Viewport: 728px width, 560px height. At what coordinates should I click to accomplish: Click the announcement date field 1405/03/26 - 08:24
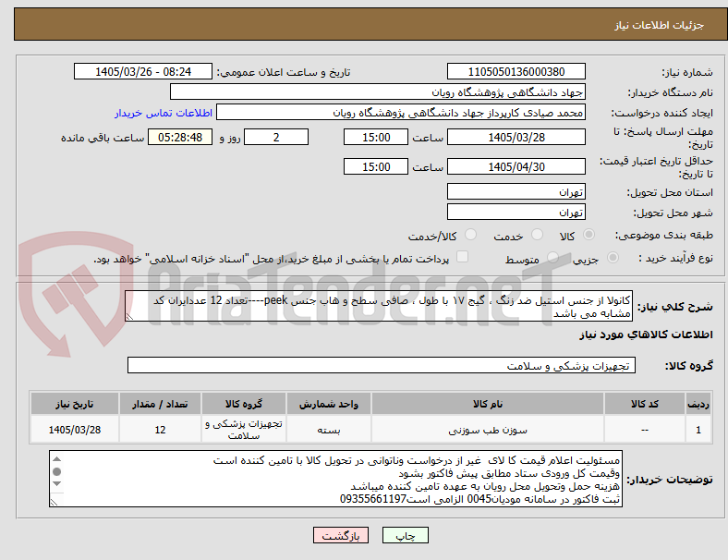tap(143, 71)
